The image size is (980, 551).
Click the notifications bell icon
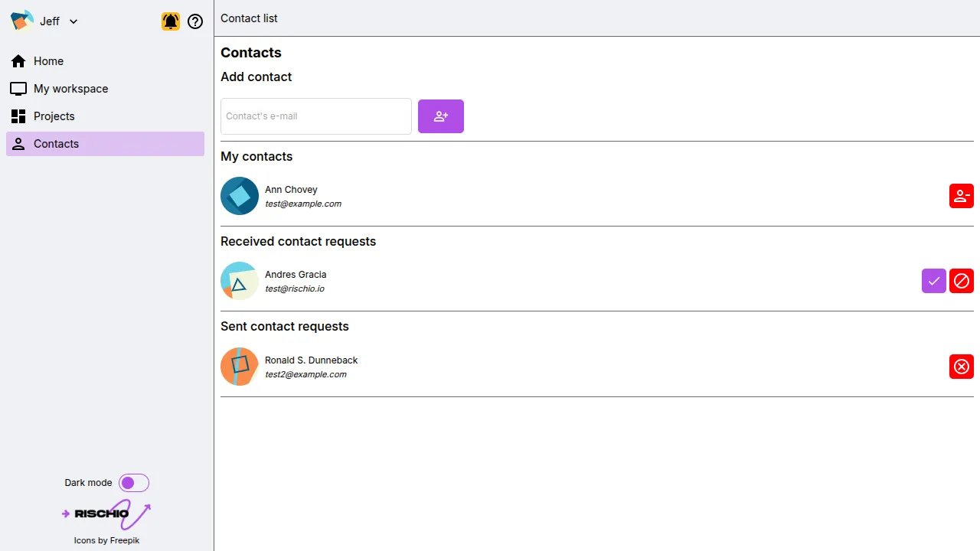[x=171, y=21]
